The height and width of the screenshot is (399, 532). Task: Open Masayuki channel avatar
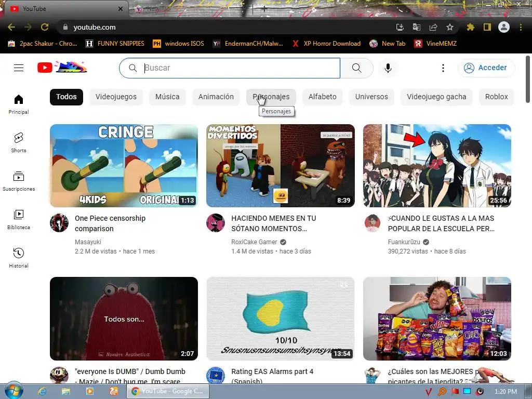[x=59, y=223]
